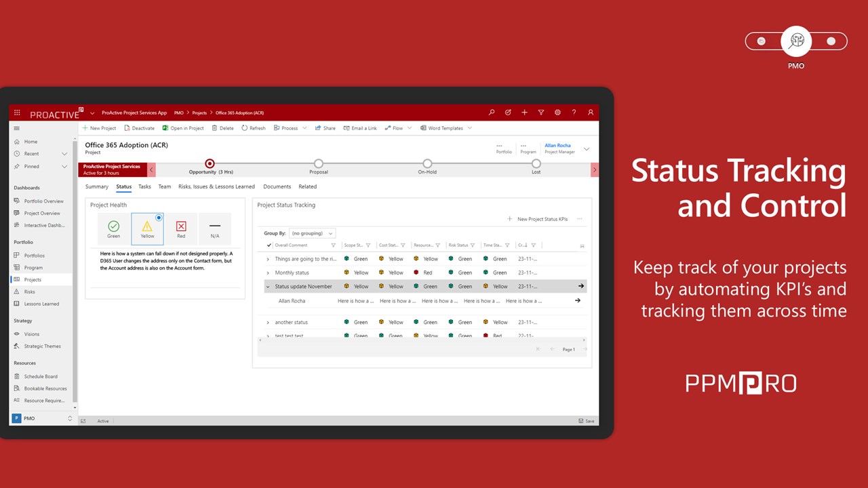
Task: Click Open in Project button
Action: 183,128
